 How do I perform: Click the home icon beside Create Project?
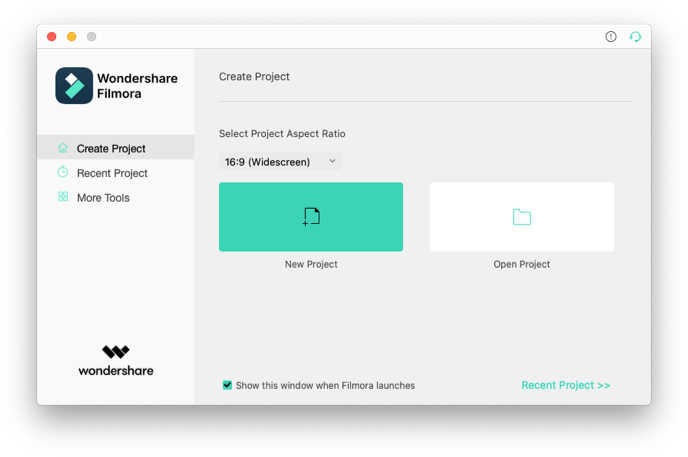point(63,148)
